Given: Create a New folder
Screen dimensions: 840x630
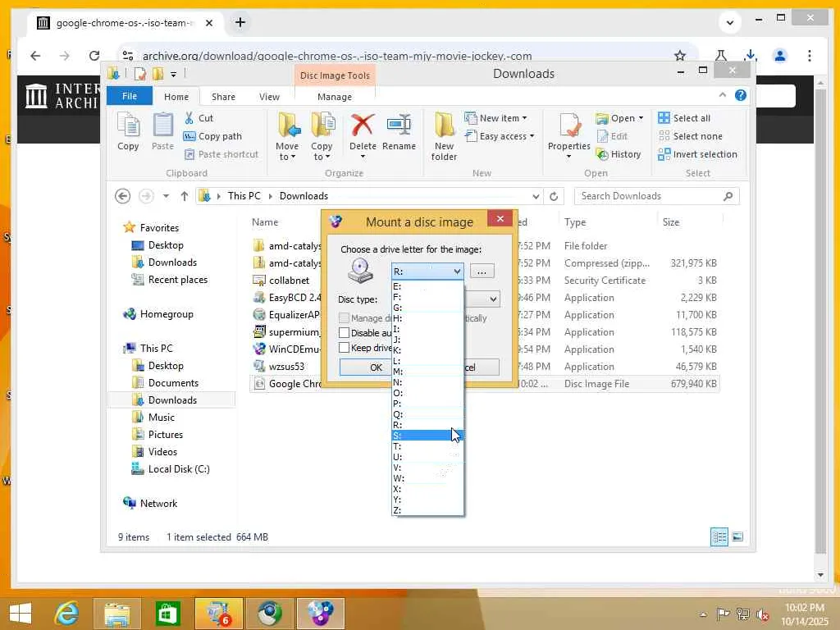Looking at the screenshot, I should pyautogui.click(x=444, y=137).
